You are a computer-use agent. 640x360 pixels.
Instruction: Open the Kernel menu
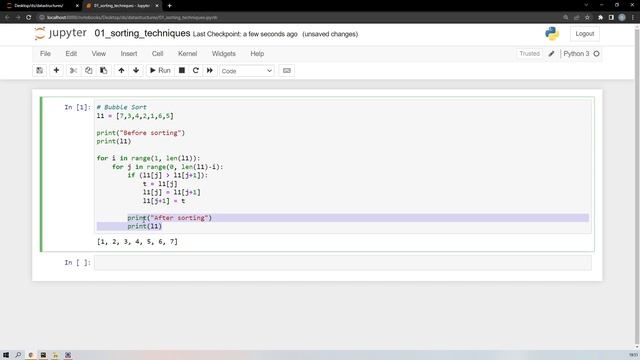187,53
